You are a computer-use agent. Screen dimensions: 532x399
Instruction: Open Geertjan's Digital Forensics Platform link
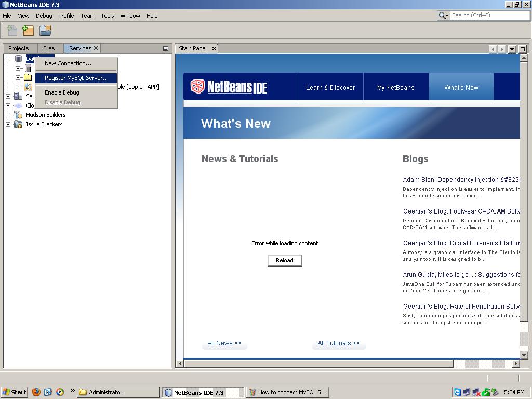pyautogui.click(x=461, y=243)
